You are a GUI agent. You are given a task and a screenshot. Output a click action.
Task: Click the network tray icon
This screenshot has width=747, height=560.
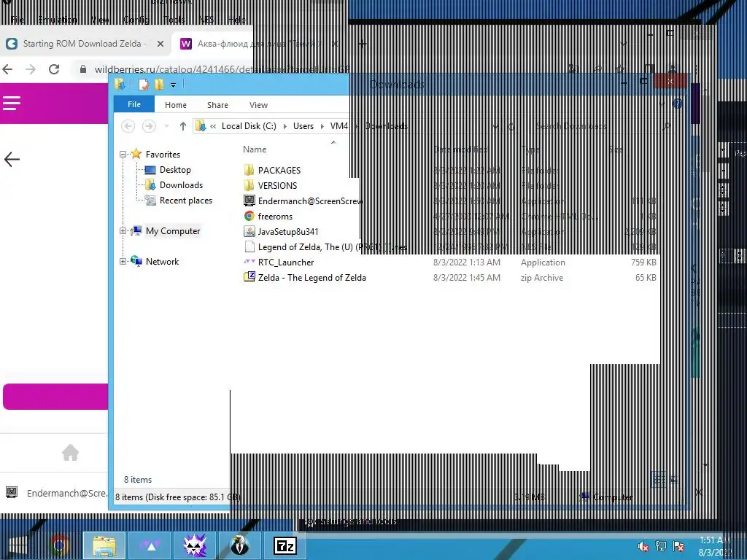click(x=661, y=546)
